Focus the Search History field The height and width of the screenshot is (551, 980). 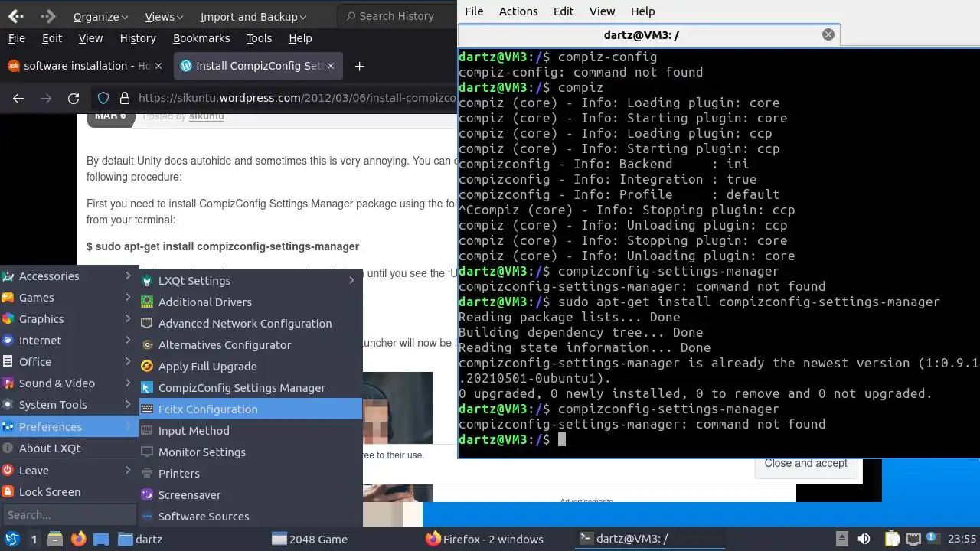[397, 16]
